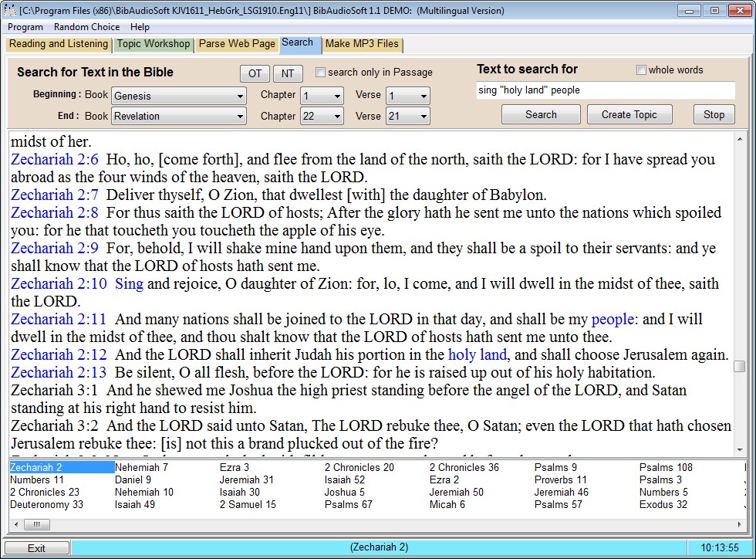Switch to the Reading and Listening tab
Viewport: 756px width, 559px height.
(x=59, y=44)
